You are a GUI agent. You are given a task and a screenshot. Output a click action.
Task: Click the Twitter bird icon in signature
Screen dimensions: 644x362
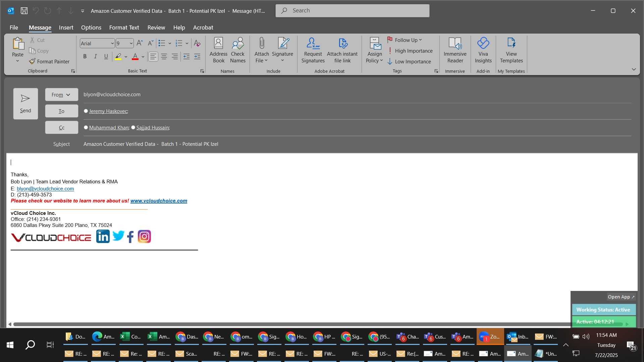[x=118, y=236]
